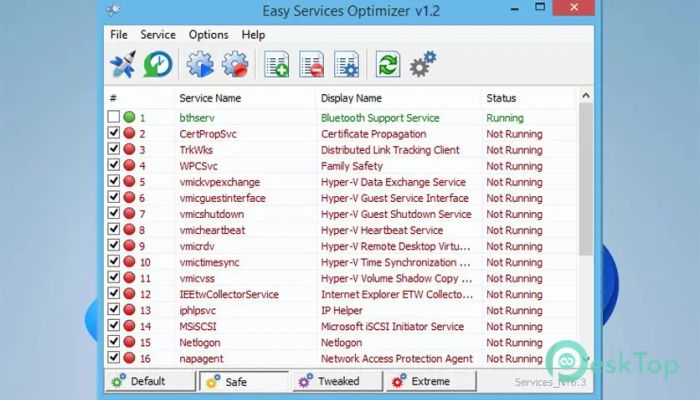Image resolution: width=700 pixels, height=400 pixels.
Task: Open the File menu
Action: click(x=119, y=35)
